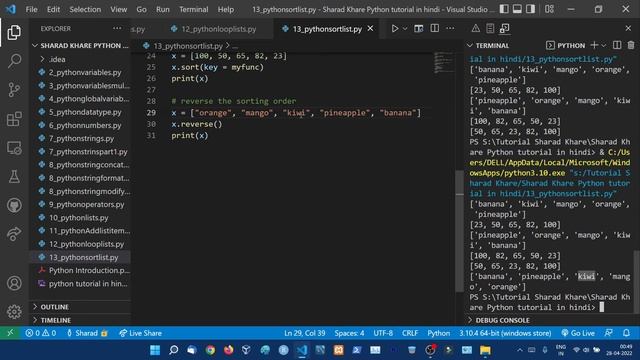Open the Accounts menu

14,283
